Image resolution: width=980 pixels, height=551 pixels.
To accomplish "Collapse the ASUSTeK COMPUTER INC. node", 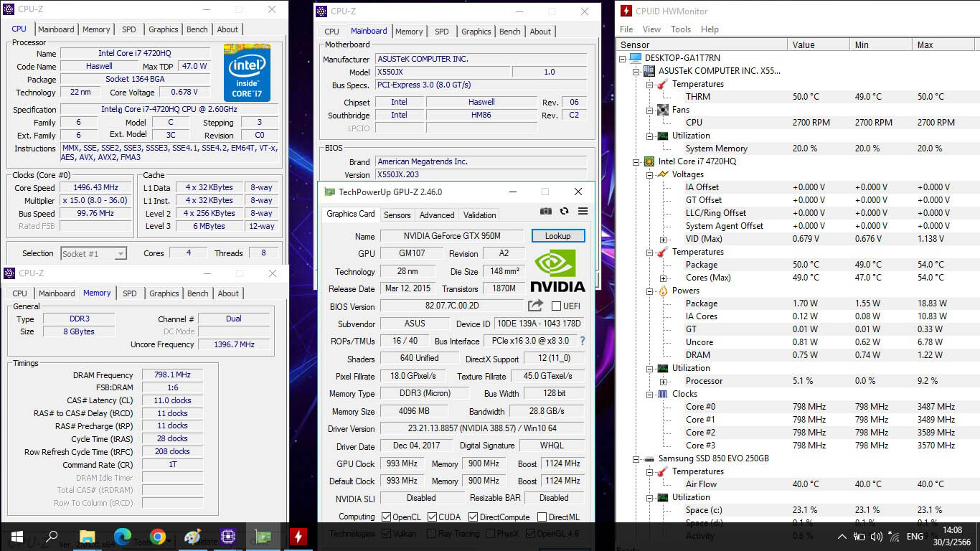I will point(636,71).
